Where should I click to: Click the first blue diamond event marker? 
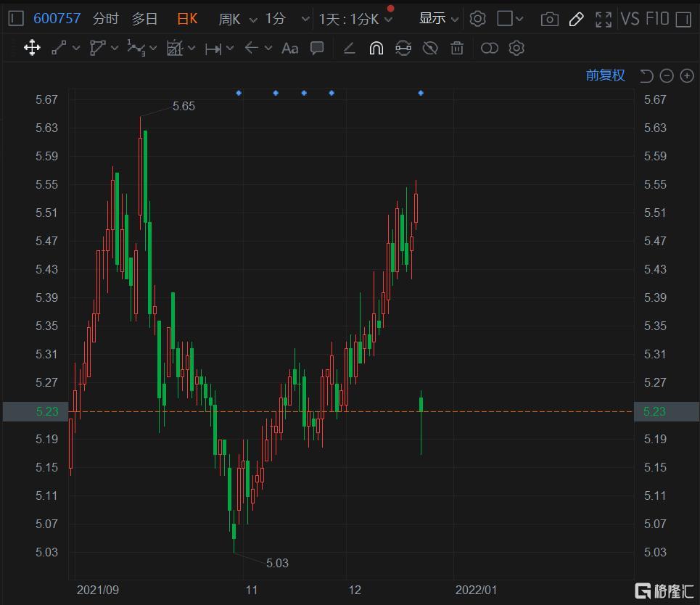pyautogui.click(x=239, y=93)
